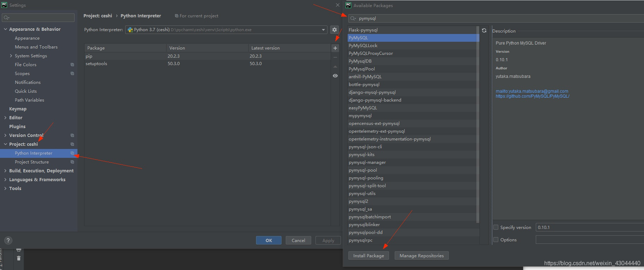Open Plugins settings page

click(x=17, y=127)
